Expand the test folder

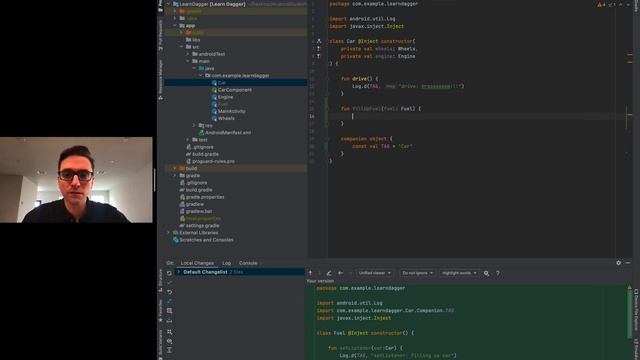click(188, 140)
